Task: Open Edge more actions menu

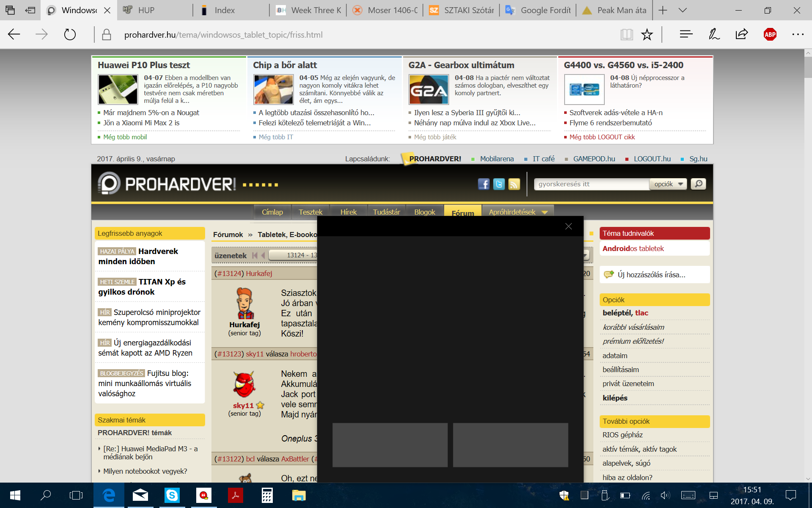Action: pos(798,34)
